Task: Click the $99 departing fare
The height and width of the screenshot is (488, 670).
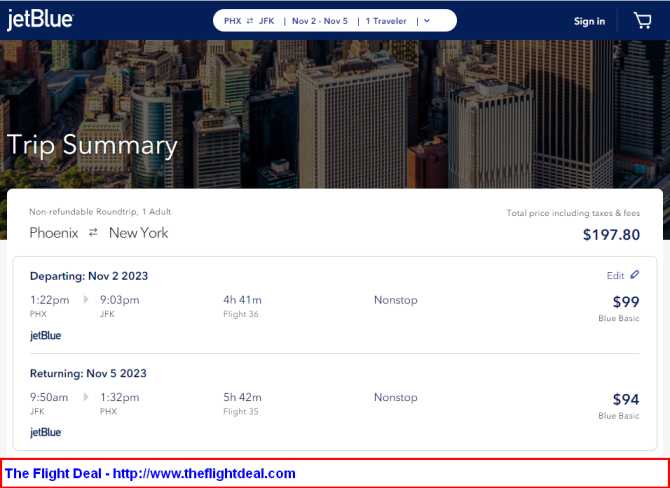Action: [626, 302]
